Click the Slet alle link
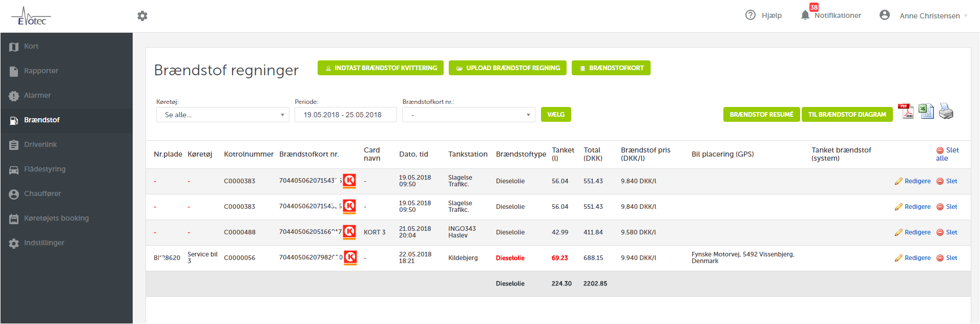This screenshot has width=980, height=324. click(x=947, y=154)
